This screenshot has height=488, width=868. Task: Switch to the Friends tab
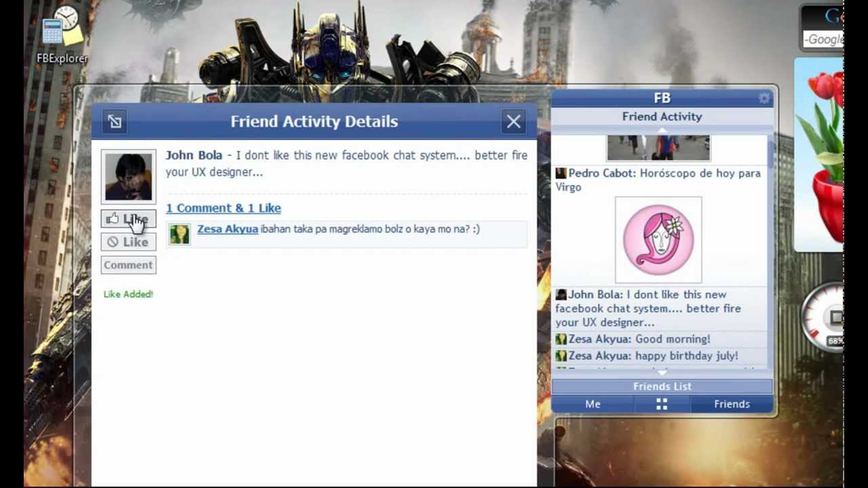(x=732, y=404)
